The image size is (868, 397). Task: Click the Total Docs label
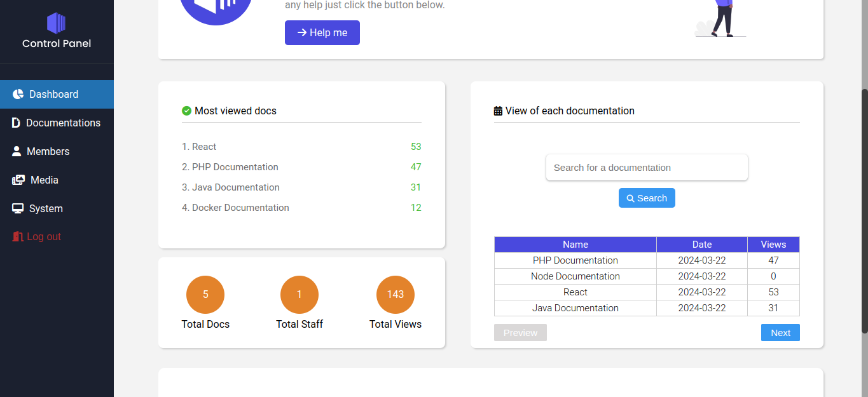click(x=205, y=324)
